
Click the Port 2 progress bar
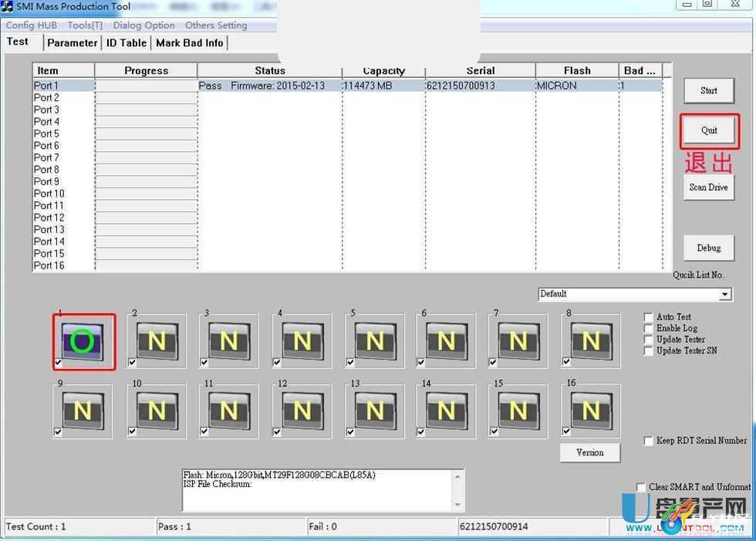[x=146, y=98]
